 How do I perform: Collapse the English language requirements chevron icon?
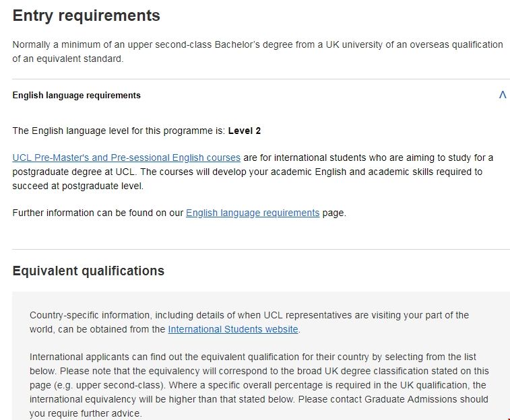(x=502, y=95)
